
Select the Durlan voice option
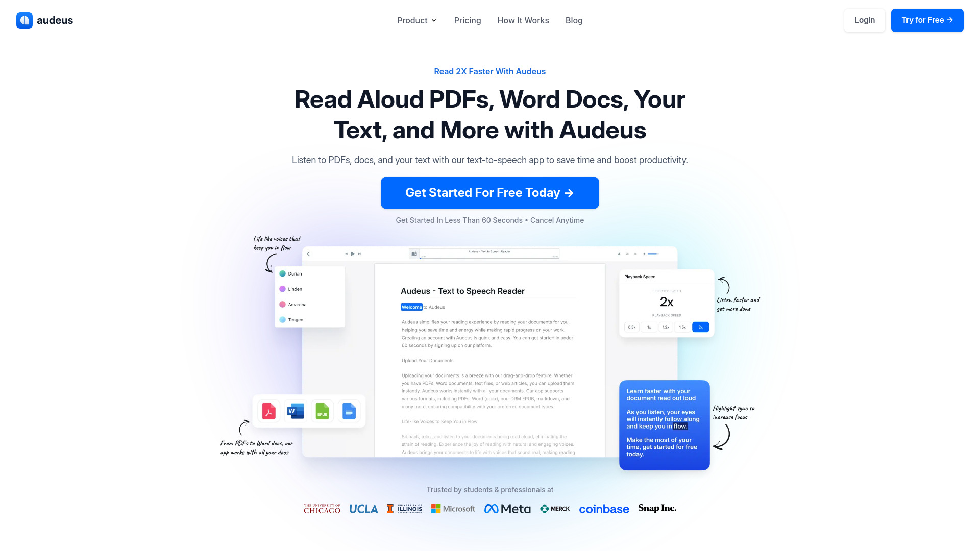coord(294,274)
